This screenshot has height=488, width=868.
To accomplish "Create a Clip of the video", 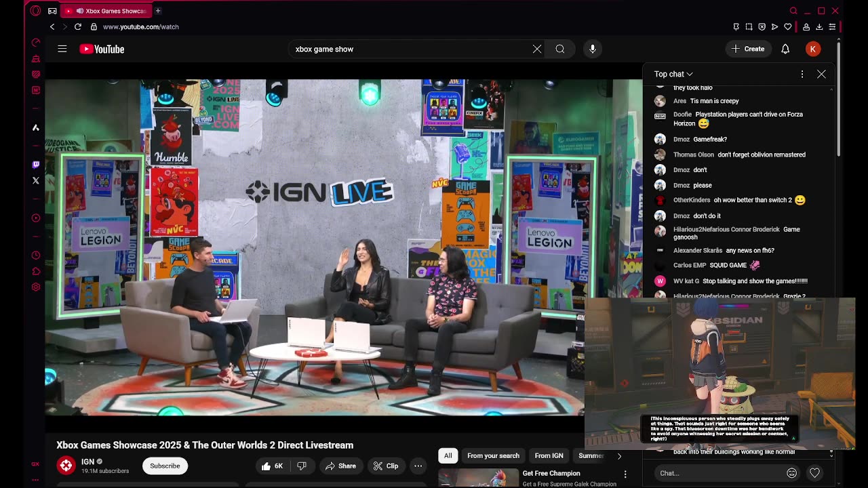I will click(386, 466).
